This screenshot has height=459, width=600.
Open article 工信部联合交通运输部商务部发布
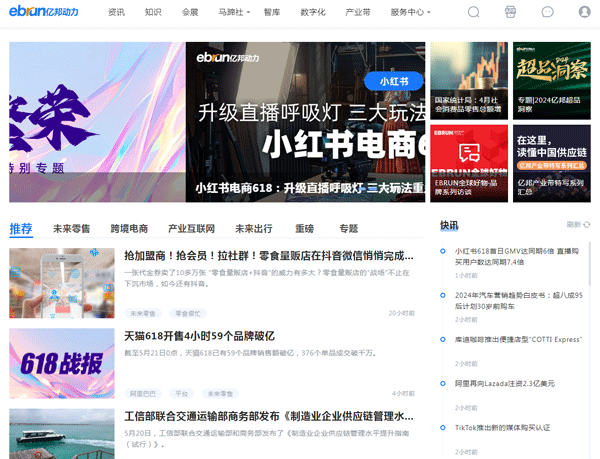tap(269, 416)
